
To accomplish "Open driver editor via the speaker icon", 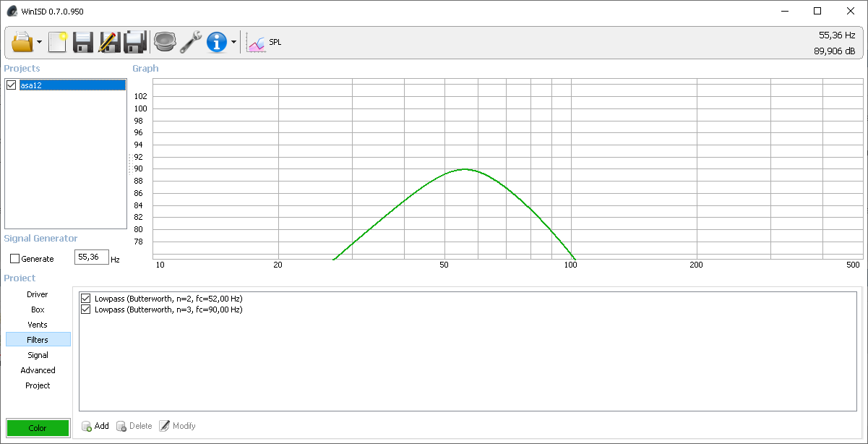I will pyautogui.click(x=166, y=42).
